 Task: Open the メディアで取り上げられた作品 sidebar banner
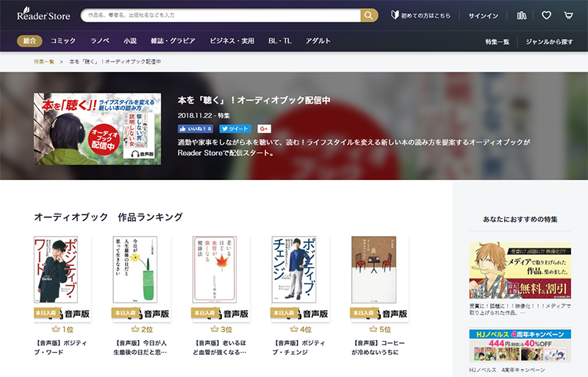520,270
